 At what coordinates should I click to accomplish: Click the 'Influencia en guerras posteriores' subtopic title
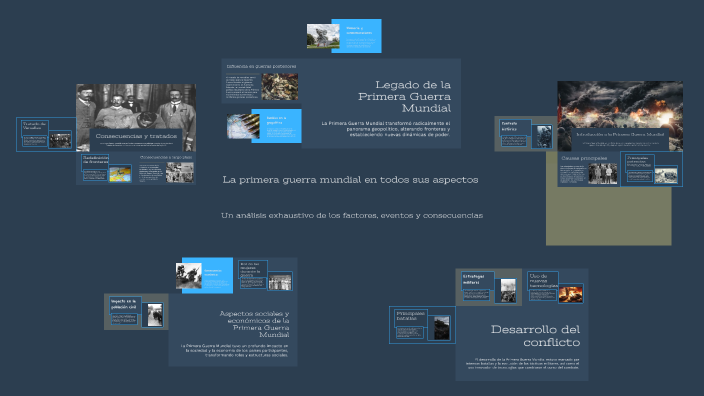[x=261, y=66]
